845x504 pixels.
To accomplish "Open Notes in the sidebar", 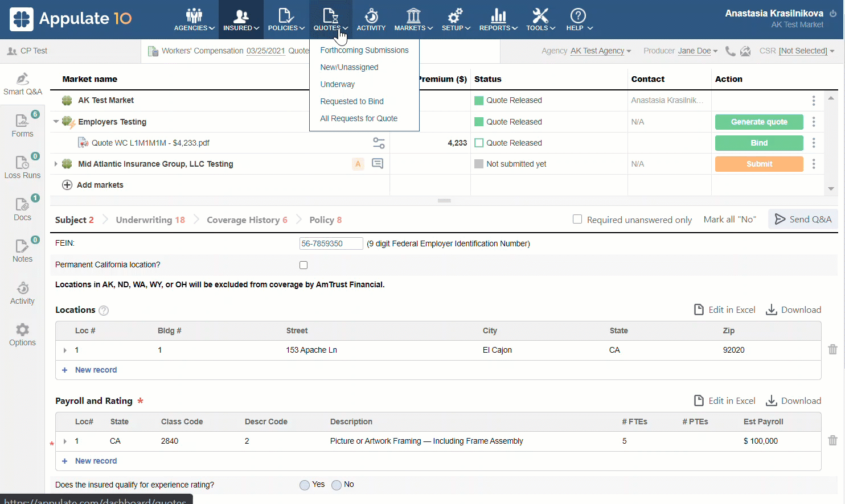I will click(x=23, y=251).
